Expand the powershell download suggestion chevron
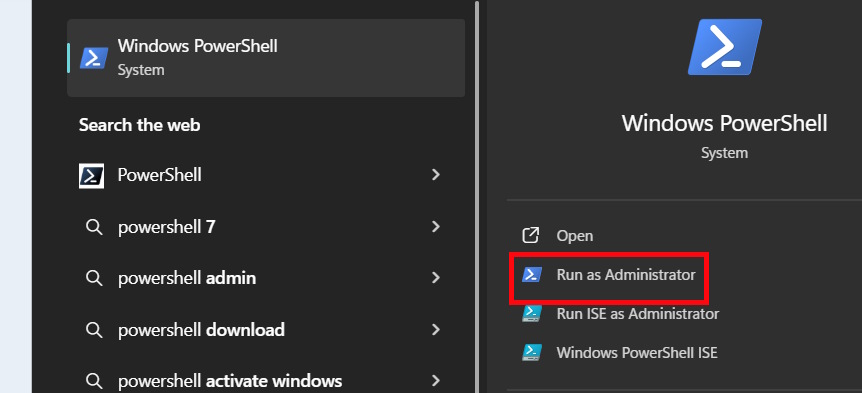 (436, 330)
